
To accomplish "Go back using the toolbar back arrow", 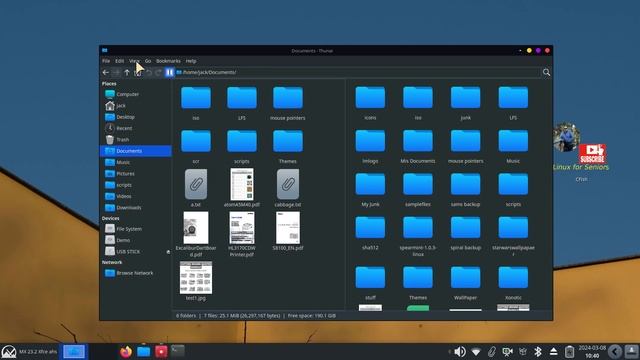I will [x=106, y=72].
